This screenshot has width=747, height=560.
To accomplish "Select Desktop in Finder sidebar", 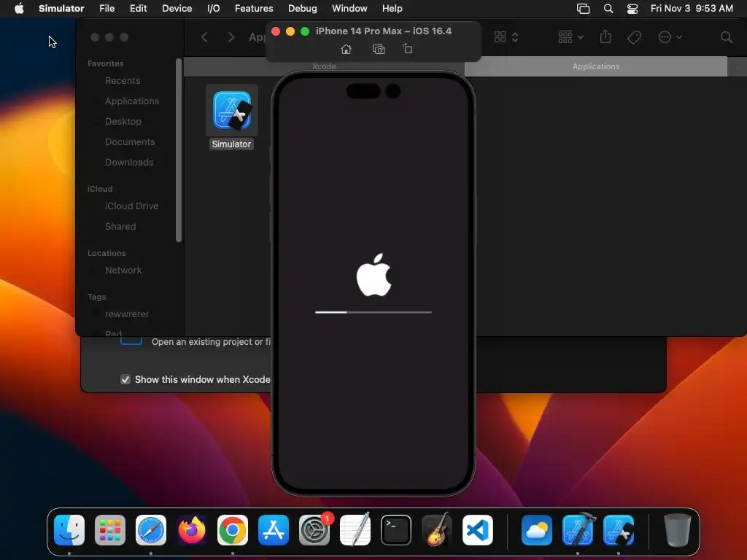I will pyautogui.click(x=123, y=122).
